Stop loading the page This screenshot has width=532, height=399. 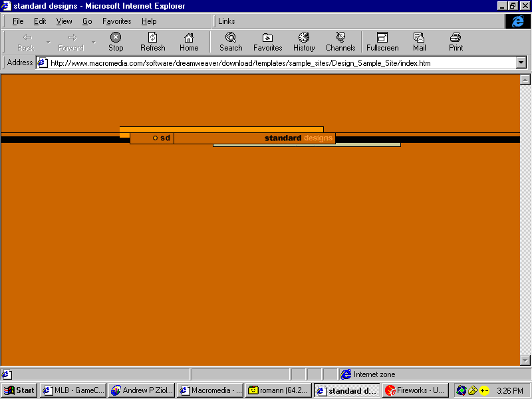(x=116, y=42)
